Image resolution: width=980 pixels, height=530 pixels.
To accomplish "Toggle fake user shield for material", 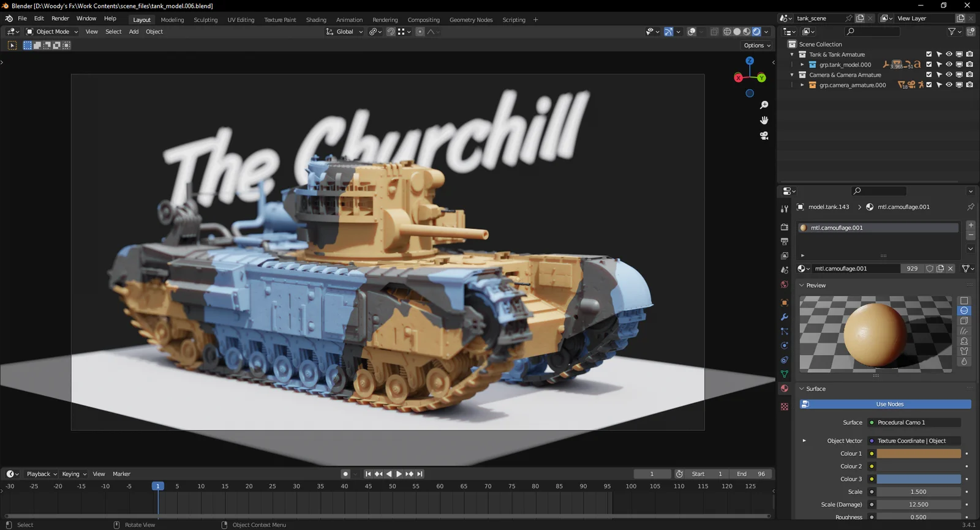I will [930, 269].
